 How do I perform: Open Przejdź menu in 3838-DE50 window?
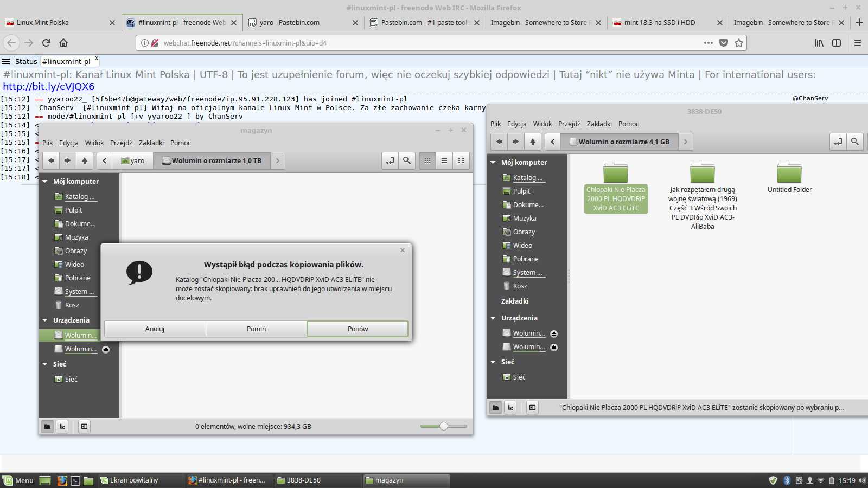pyautogui.click(x=569, y=124)
